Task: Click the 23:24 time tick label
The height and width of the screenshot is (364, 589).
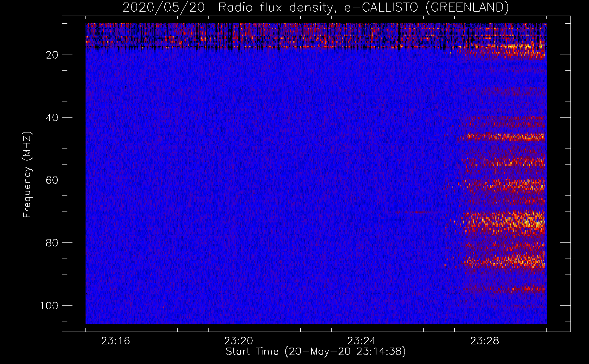Action: 362,341
